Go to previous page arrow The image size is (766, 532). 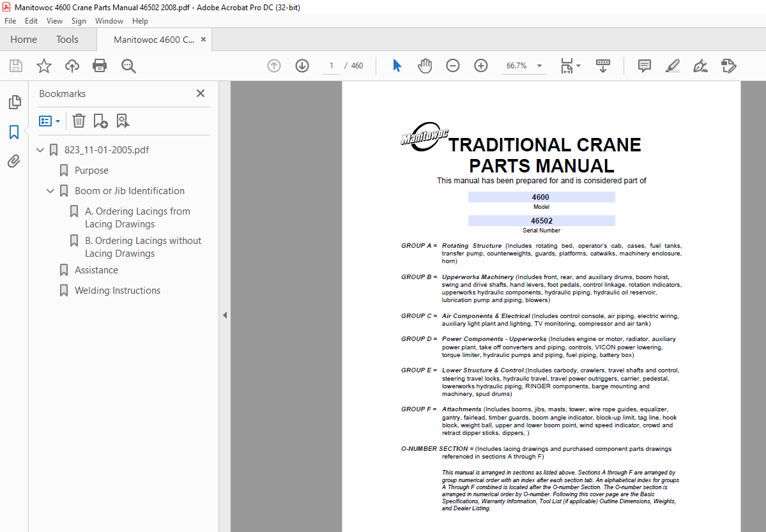point(274,66)
